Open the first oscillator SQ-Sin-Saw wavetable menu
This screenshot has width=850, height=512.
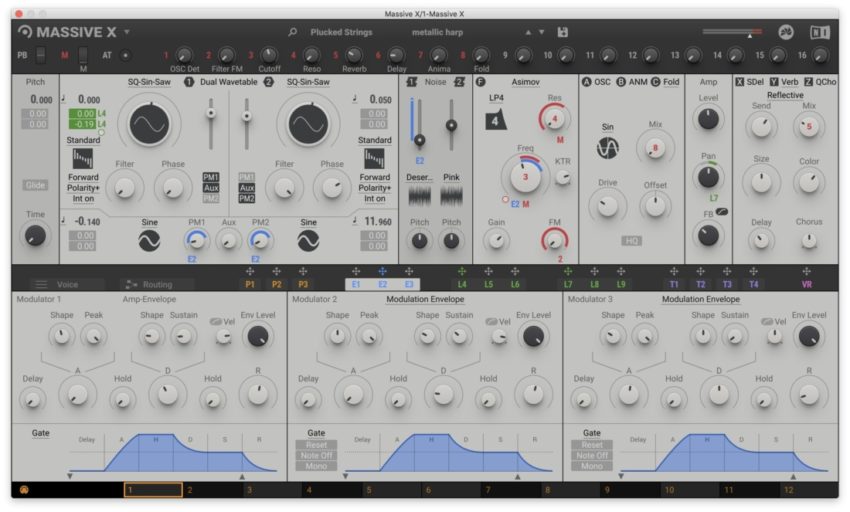[149, 82]
